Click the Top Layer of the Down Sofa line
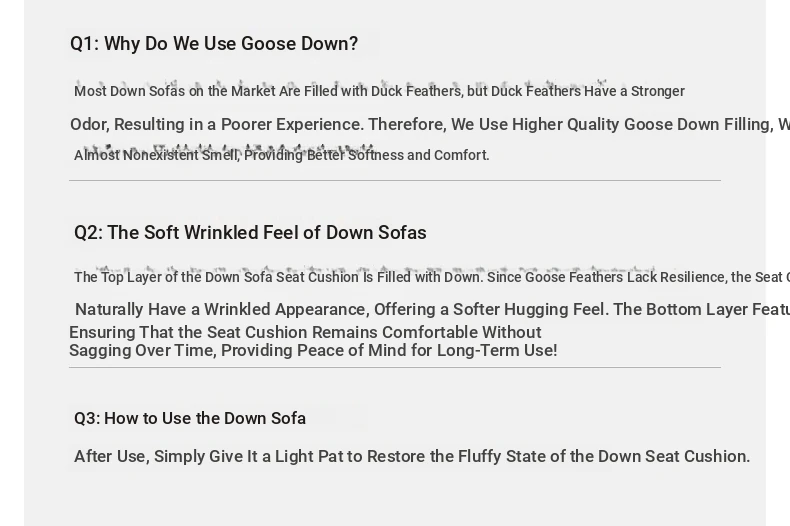Screen dimensions: 790x526 432,277
